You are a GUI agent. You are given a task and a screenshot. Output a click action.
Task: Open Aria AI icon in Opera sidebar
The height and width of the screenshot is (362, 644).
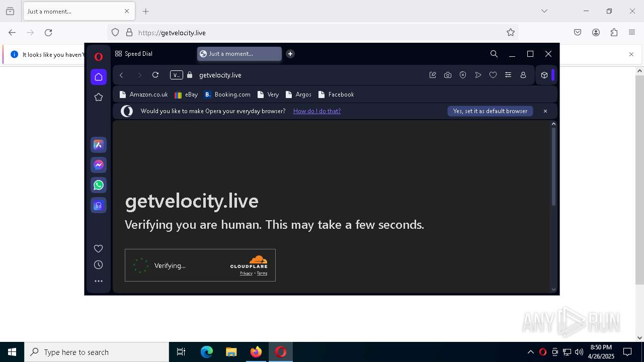point(99,145)
